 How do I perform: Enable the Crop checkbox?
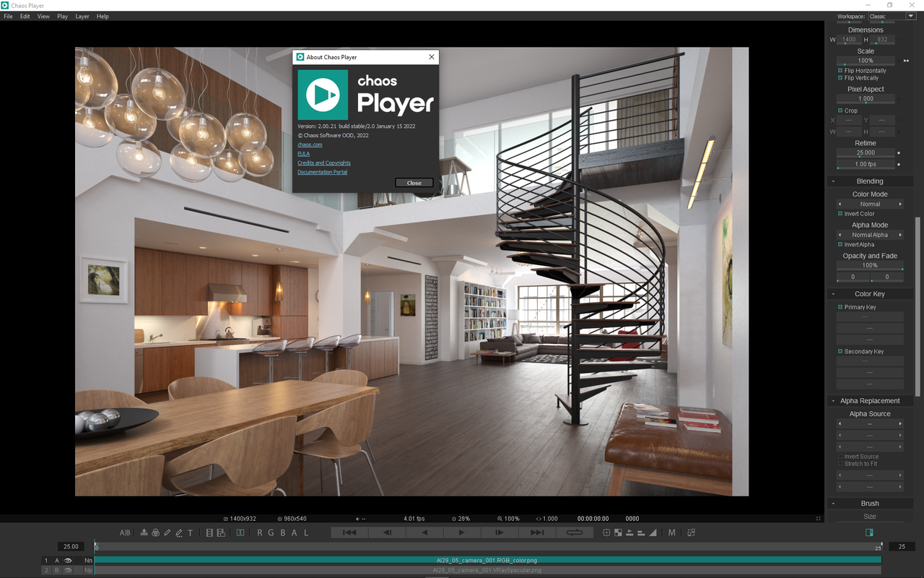tap(840, 111)
